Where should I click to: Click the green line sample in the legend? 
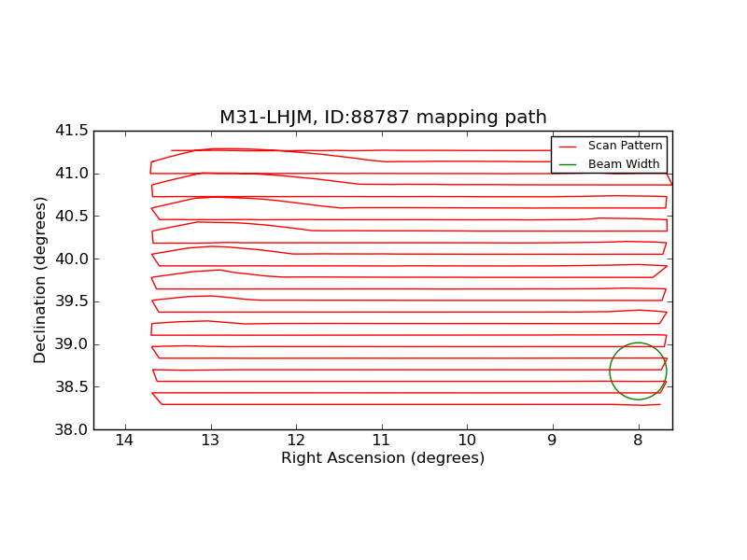[x=568, y=165]
